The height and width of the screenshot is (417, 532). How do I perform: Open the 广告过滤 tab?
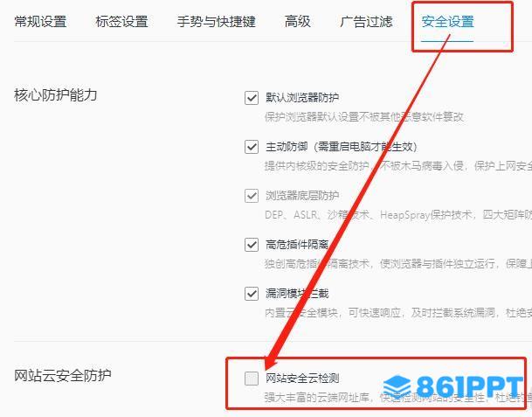pos(366,21)
